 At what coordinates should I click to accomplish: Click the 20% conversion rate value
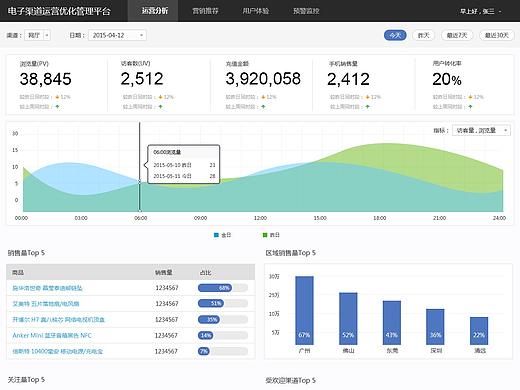[447, 79]
